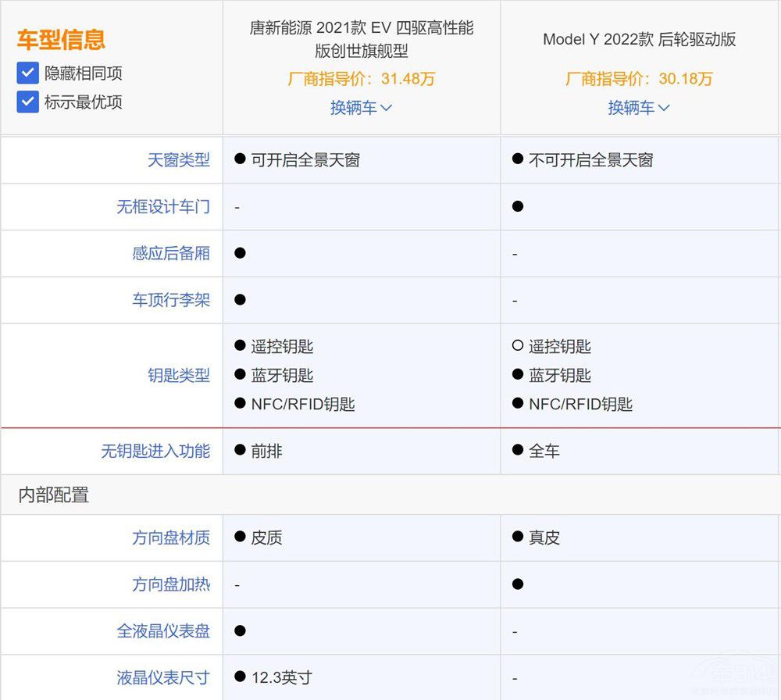The width and height of the screenshot is (781, 700).
Task: Open the 无框设计车门 parameter link
Action: [163, 207]
